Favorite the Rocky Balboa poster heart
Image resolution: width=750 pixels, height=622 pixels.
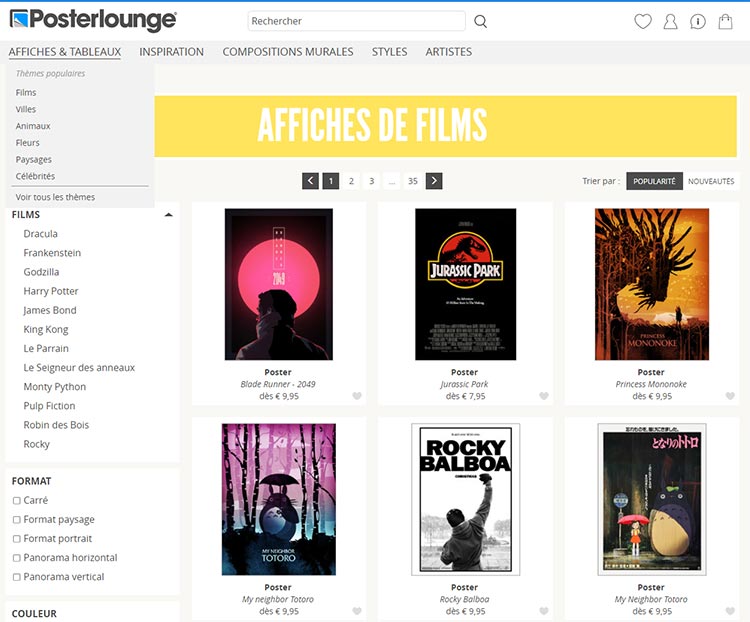click(x=543, y=611)
